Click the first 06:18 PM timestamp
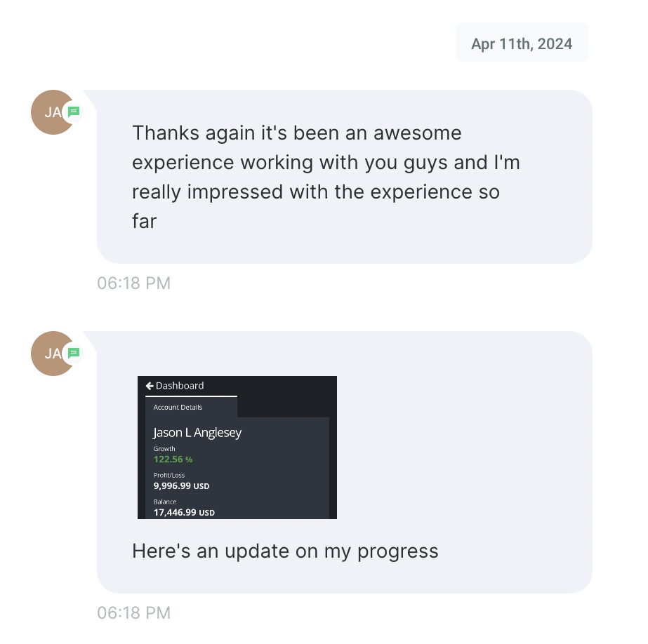This screenshot has width=648, height=644. [133, 283]
